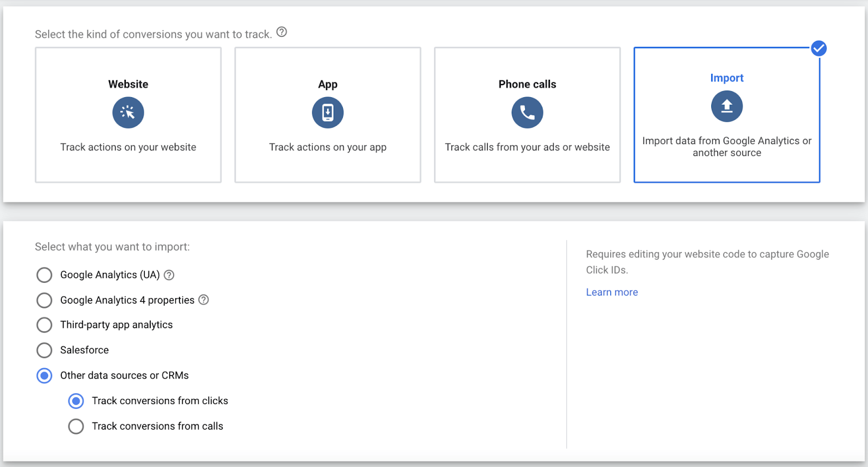This screenshot has width=868, height=467.
Task: Choose the Salesforce radio option
Action: pyautogui.click(x=44, y=350)
